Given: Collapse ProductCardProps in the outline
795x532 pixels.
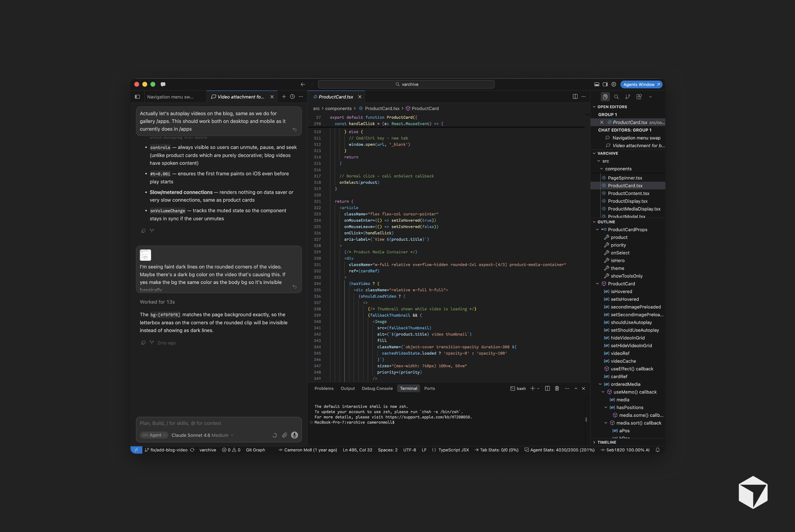Looking at the screenshot, I should pos(597,229).
